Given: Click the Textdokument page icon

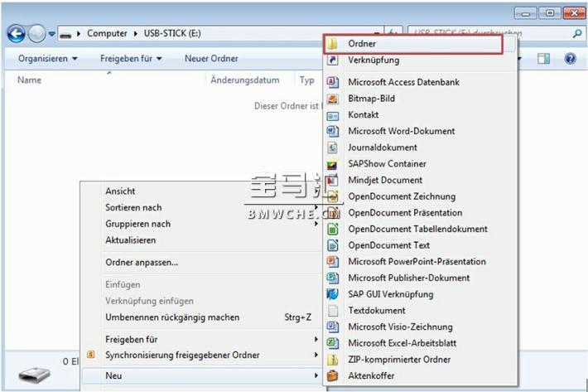Looking at the screenshot, I should tap(333, 311).
